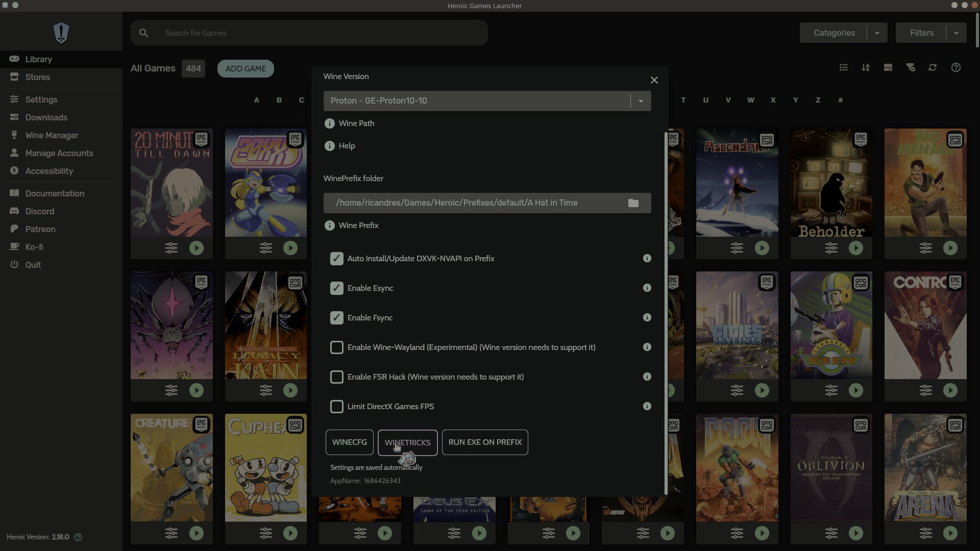Disable the Enable Esync checkbox
The height and width of the screenshot is (551, 980).
[336, 288]
